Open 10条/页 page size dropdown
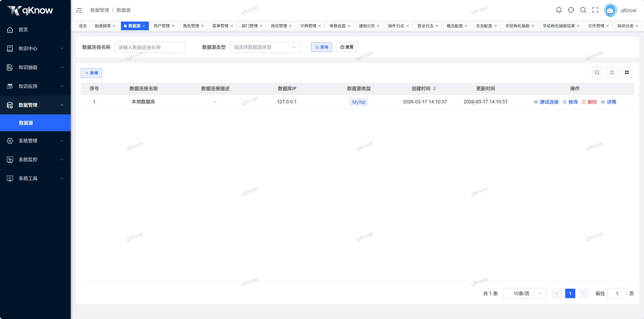 click(x=525, y=293)
